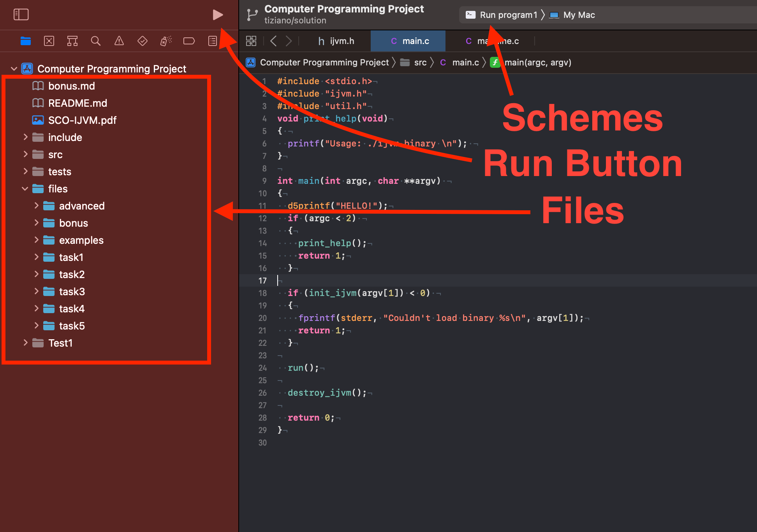Toggle selection of the Project navigator
The height and width of the screenshot is (532, 757).
coord(25,41)
